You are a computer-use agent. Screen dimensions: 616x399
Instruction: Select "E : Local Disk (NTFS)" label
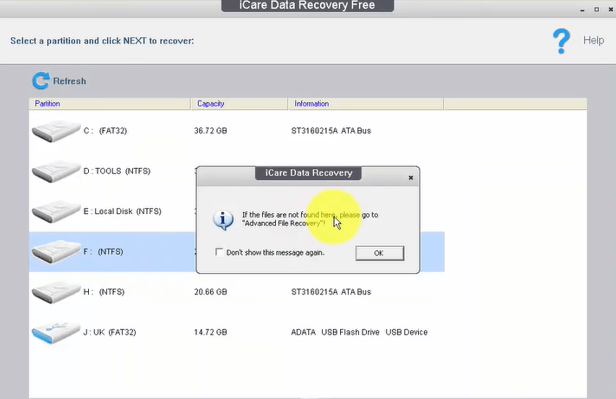pos(122,211)
